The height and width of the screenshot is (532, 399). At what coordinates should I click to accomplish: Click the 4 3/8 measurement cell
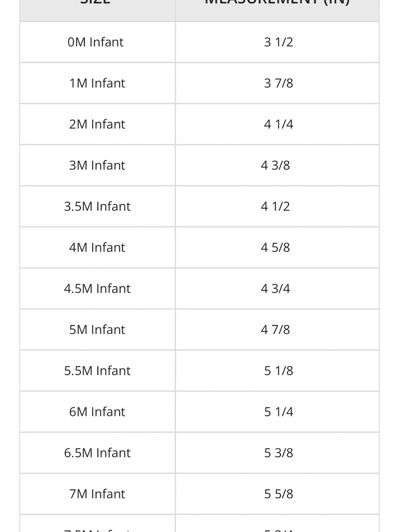coord(277,165)
